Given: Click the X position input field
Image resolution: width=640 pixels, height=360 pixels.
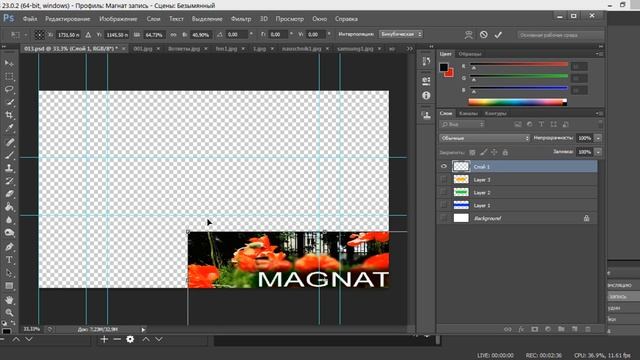Looking at the screenshot, I should (x=68, y=35).
